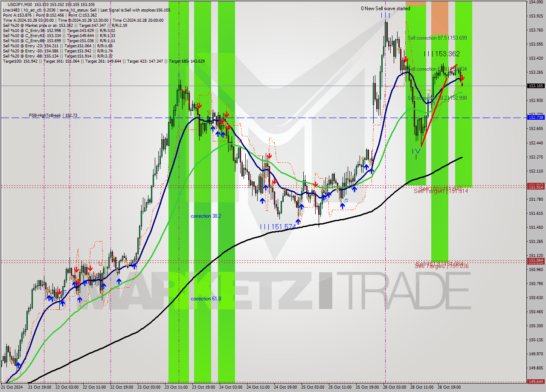Click the 153.925 price axis value
The image size is (546, 392).
(x=536, y=16)
